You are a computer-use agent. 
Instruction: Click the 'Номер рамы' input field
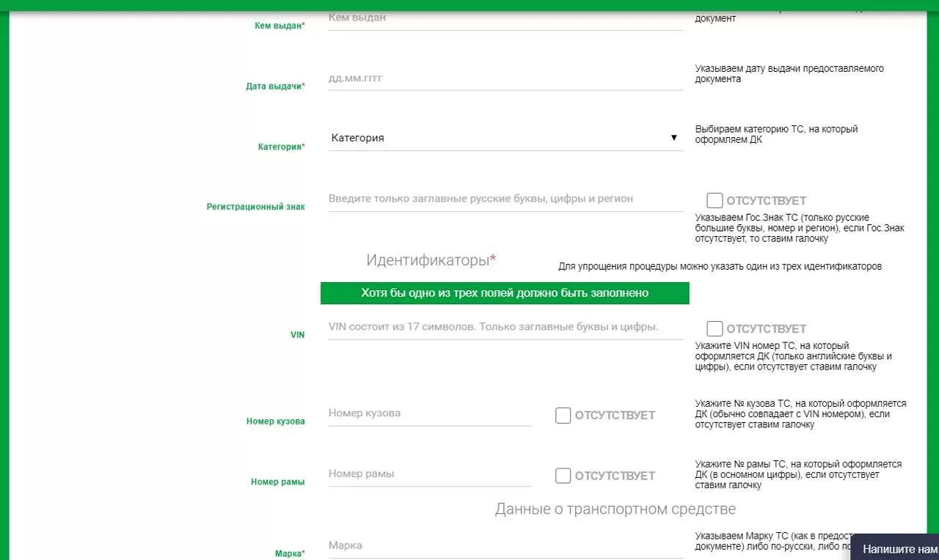coord(429,474)
